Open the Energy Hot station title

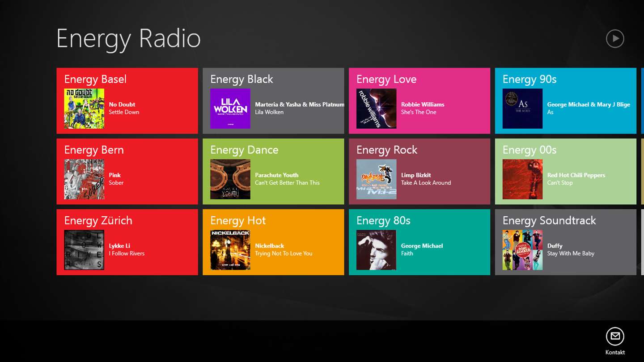tap(238, 221)
